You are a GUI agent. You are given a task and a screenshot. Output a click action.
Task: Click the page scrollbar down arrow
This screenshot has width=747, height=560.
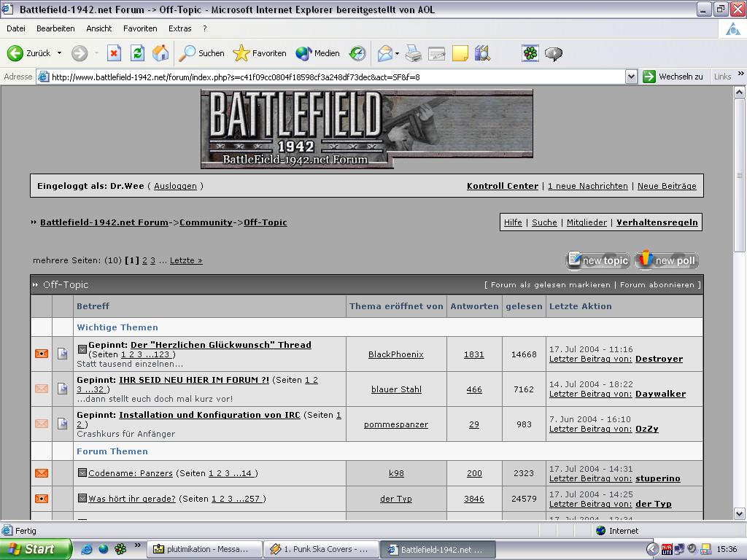[740, 514]
